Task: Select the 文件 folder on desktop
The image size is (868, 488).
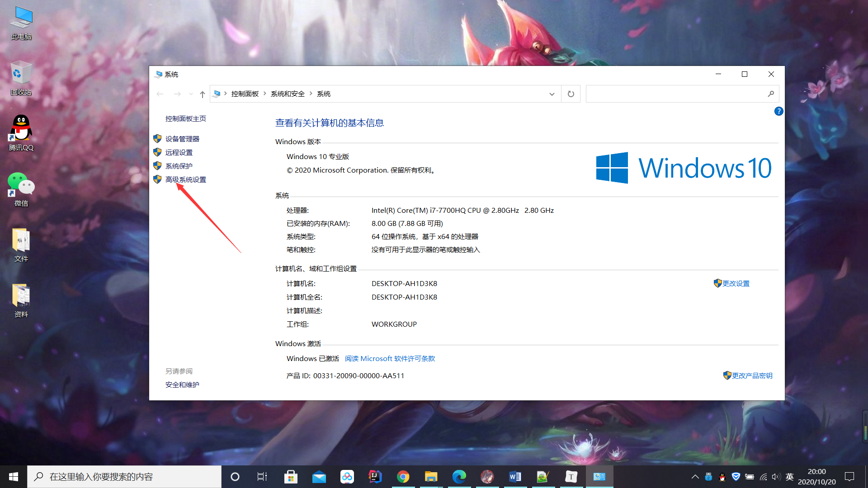Action: tap(21, 245)
